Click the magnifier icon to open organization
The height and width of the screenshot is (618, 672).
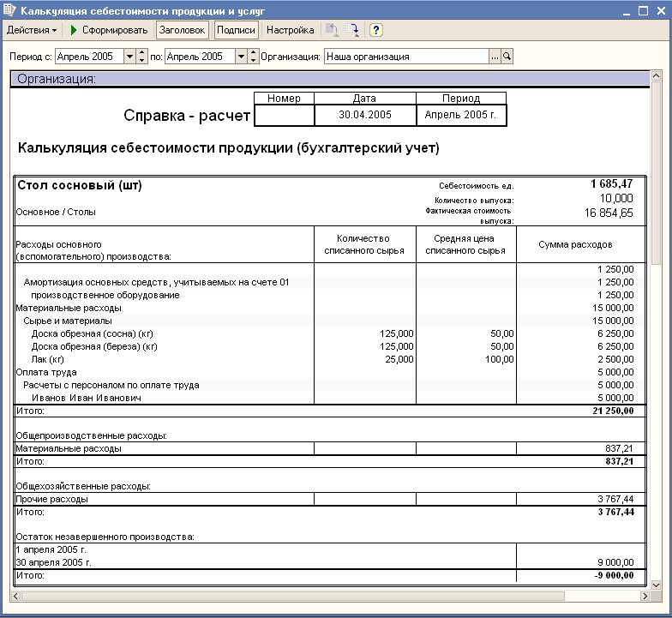[x=507, y=57]
